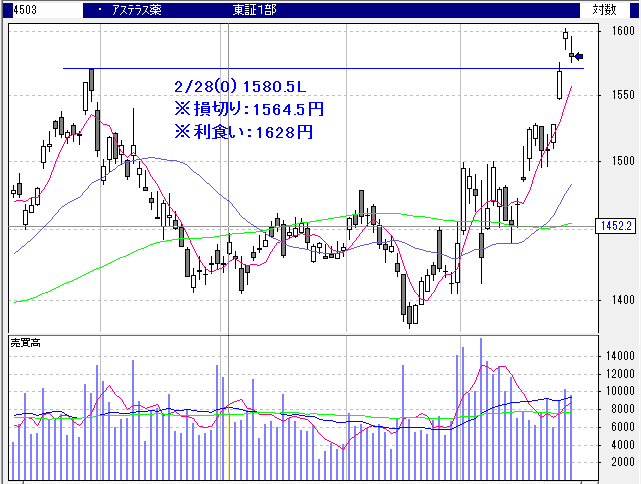This screenshot has width=641, height=484.
Task: Select the 損切り:1564.5円 stop-loss note
Action: [248, 109]
